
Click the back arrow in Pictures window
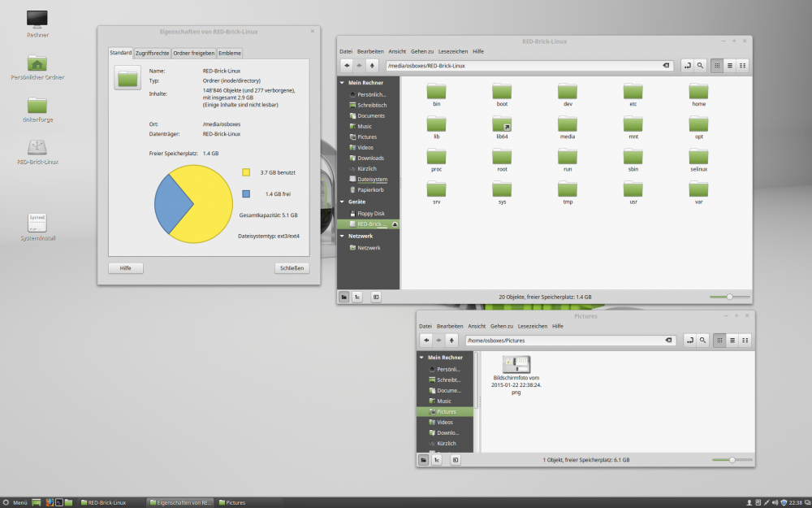coord(426,340)
